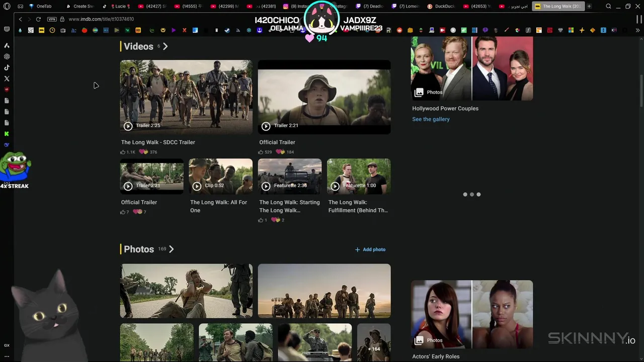Switch to the Lucie TikTok tab
Viewport: 644px width, 362px height.
tap(116, 6)
